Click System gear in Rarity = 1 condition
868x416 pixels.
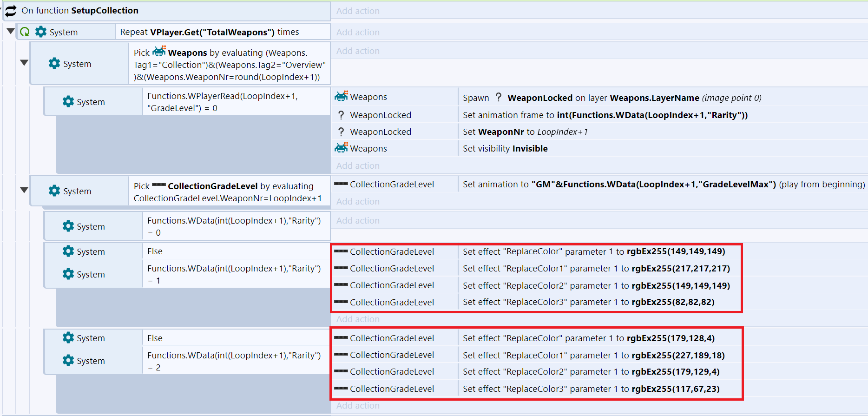coord(68,274)
